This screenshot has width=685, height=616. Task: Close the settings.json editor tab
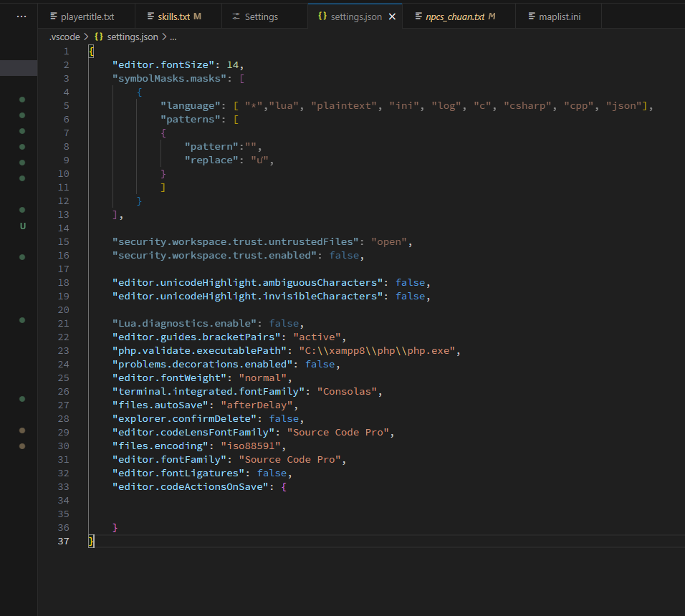(x=392, y=16)
